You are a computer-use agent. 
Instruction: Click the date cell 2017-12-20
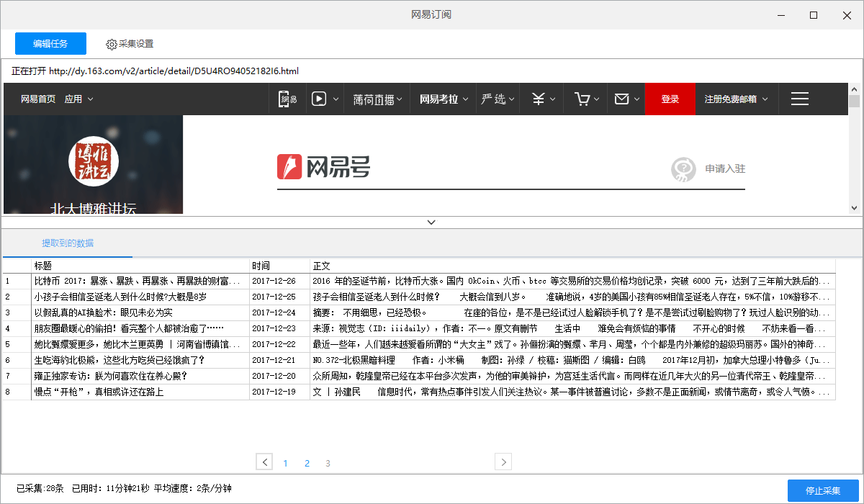point(279,376)
